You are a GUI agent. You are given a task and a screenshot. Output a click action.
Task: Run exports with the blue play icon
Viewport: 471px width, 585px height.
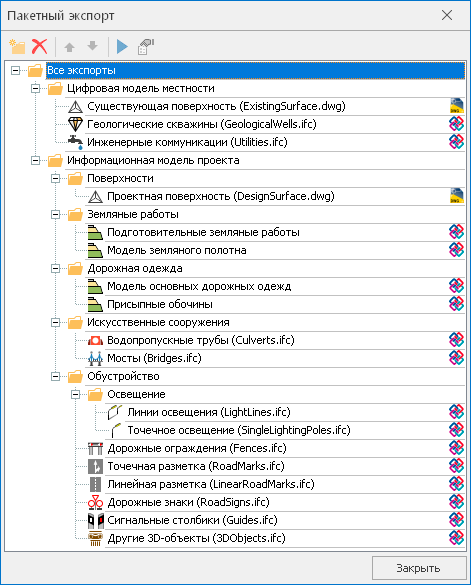122,47
